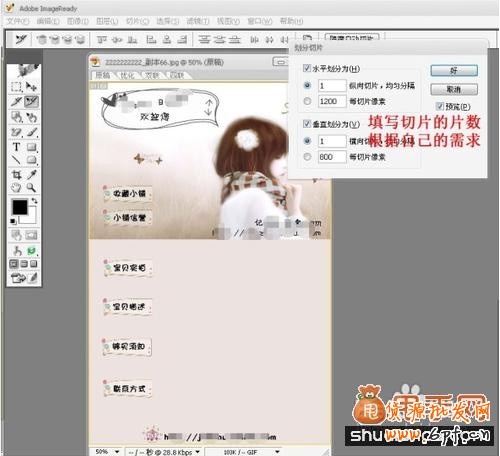Open the 编辑(E) menu

point(48,21)
